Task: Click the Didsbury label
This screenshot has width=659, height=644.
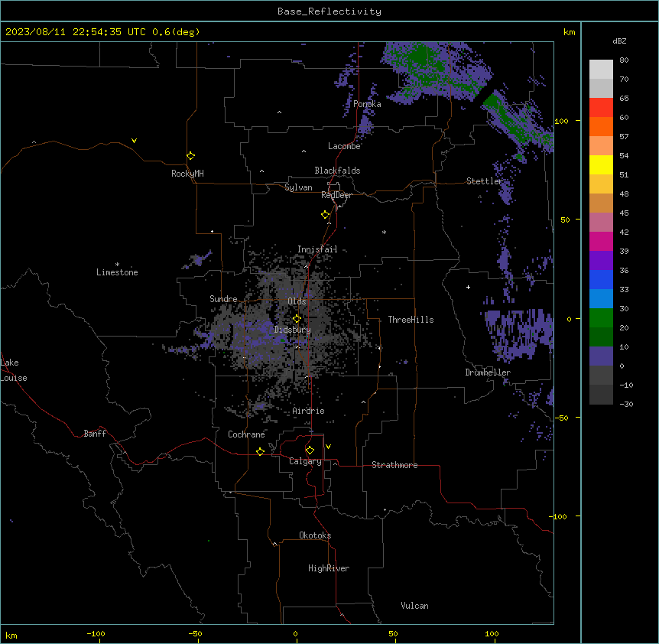Action: tap(293, 330)
